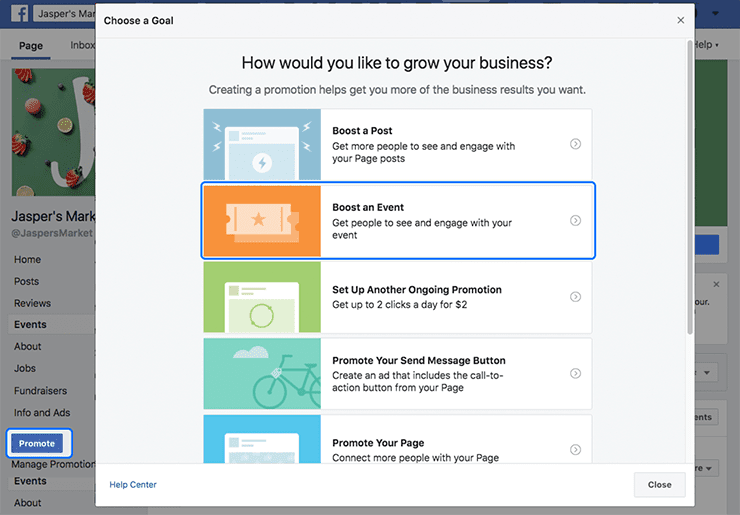740x515 pixels.
Task: Open arrow beside Boost an Event
Action: 575,220
